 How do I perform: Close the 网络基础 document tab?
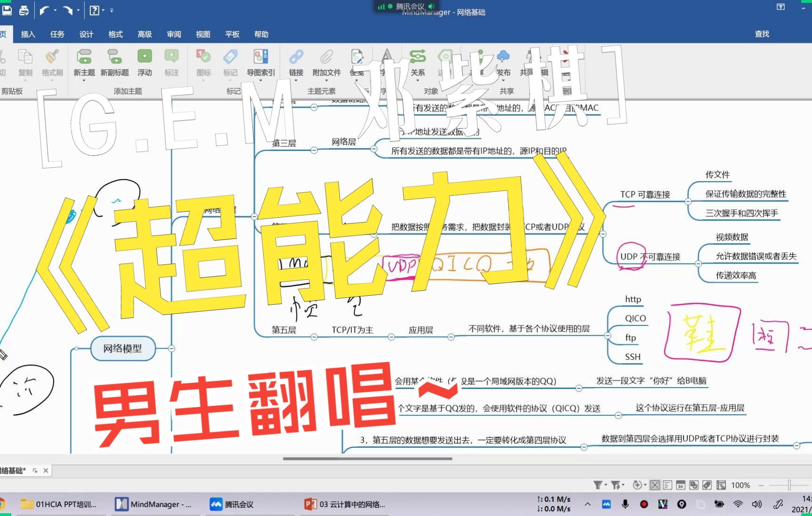pyautogui.click(x=46, y=470)
